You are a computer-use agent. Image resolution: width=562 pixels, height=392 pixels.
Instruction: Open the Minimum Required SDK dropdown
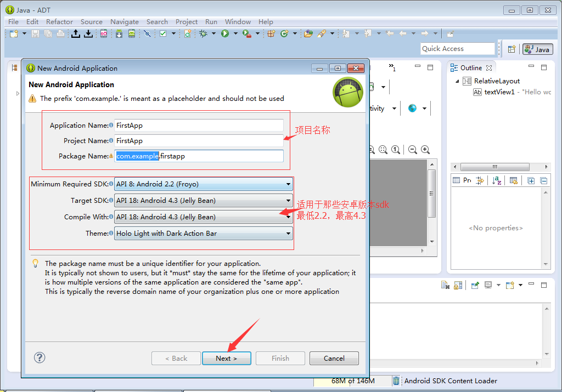[x=203, y=184]
